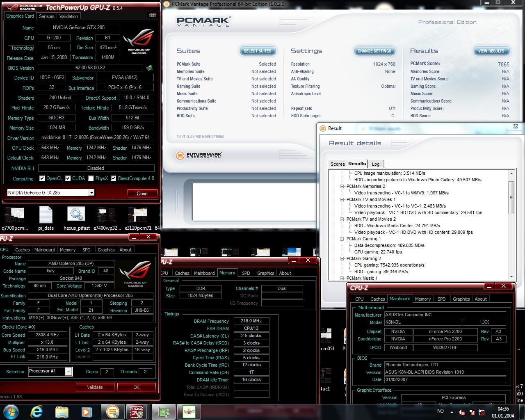Screen dimensions: 525x420
Task: Select the 'Data decompression: 489.835 MB/s' row
Action: click(x=389, y=245)
